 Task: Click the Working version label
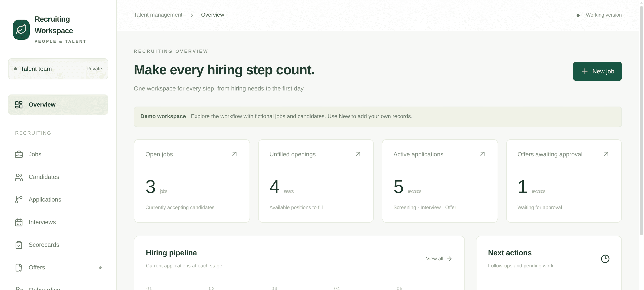click(604, 15)
